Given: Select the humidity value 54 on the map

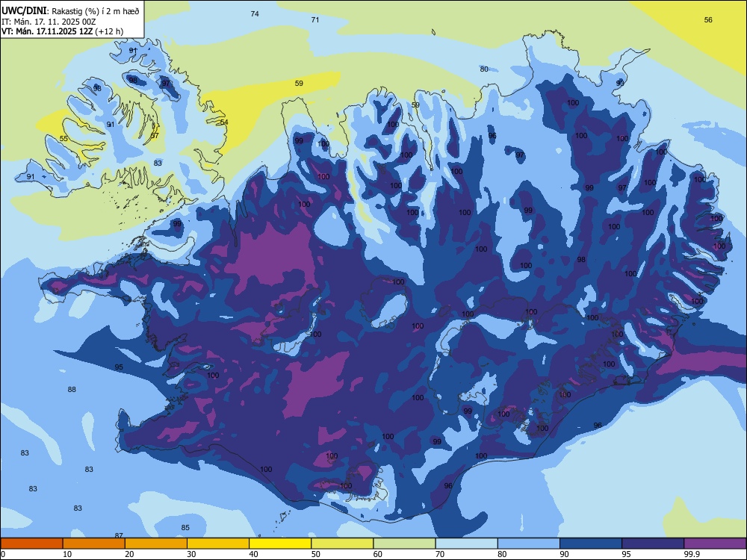Looking at the screenshot, I should [x=224, y=122].
